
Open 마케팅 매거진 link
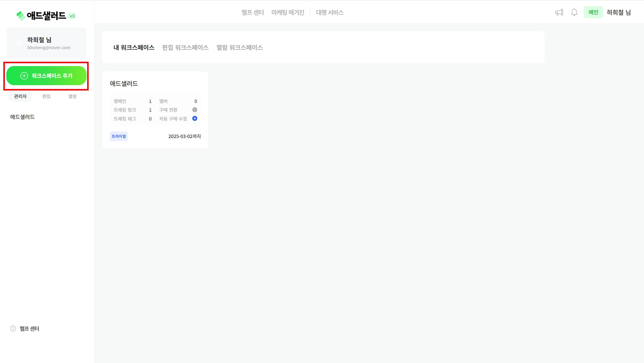click(288, 12)
